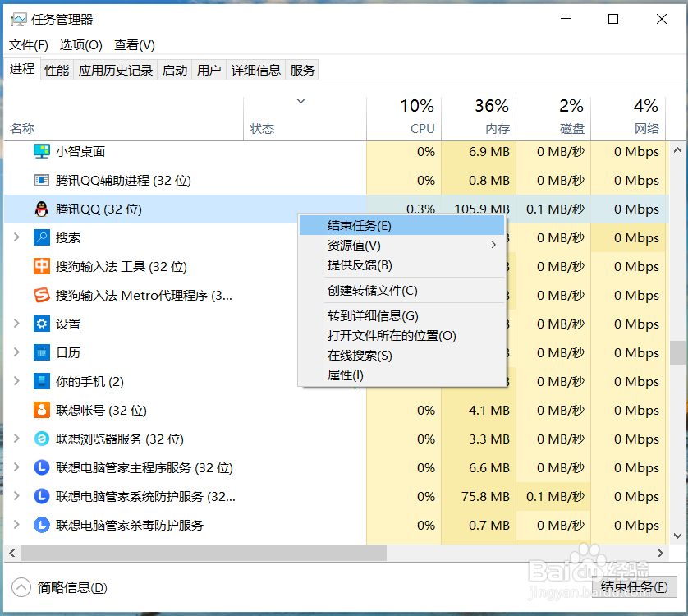The height and width of the screenshot is (616, 688).
Task: Click the 联想电脑管家杀毒防护服务 icon
Action: (x=42, y=525)
